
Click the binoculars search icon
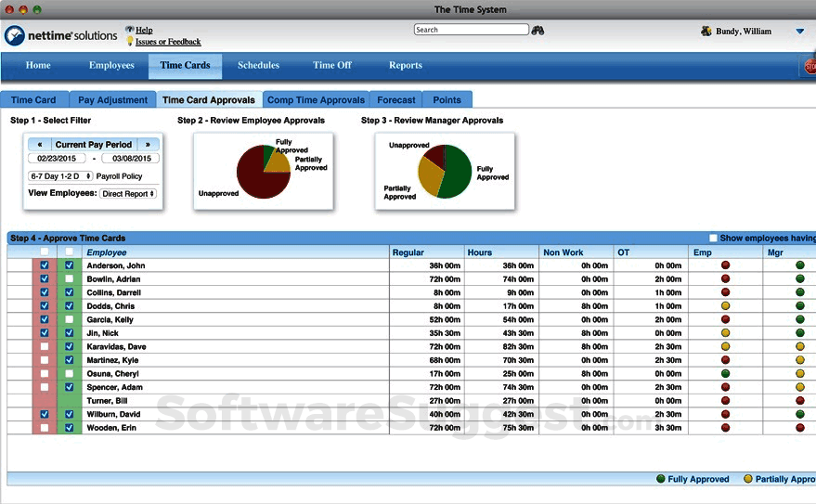point(538,31)
